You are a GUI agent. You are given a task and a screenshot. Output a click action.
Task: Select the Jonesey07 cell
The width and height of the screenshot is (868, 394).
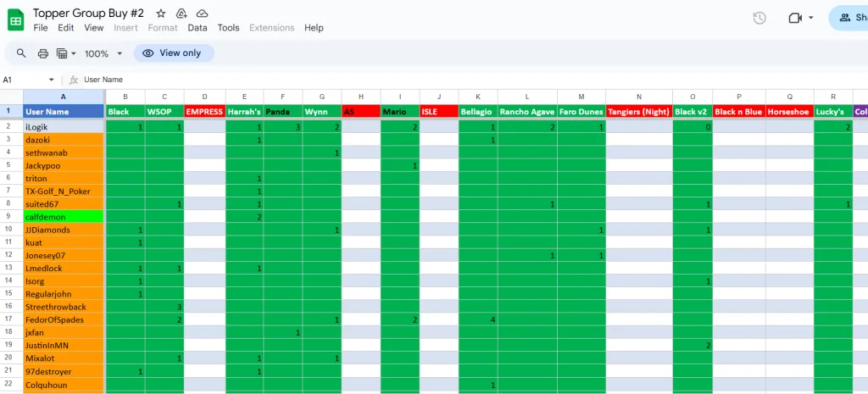[x=63, y=256]
